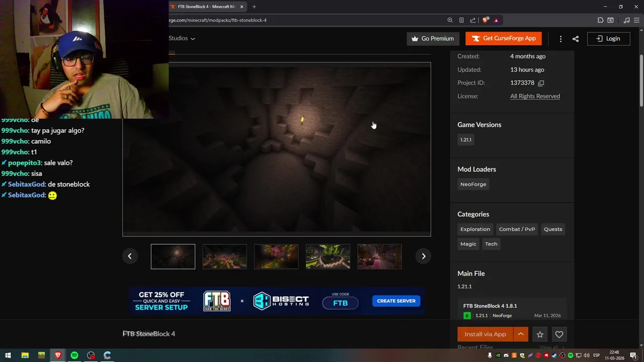Screen dimensions: 644x362
Task: Open the notification center icon
Action: [633, 355]
